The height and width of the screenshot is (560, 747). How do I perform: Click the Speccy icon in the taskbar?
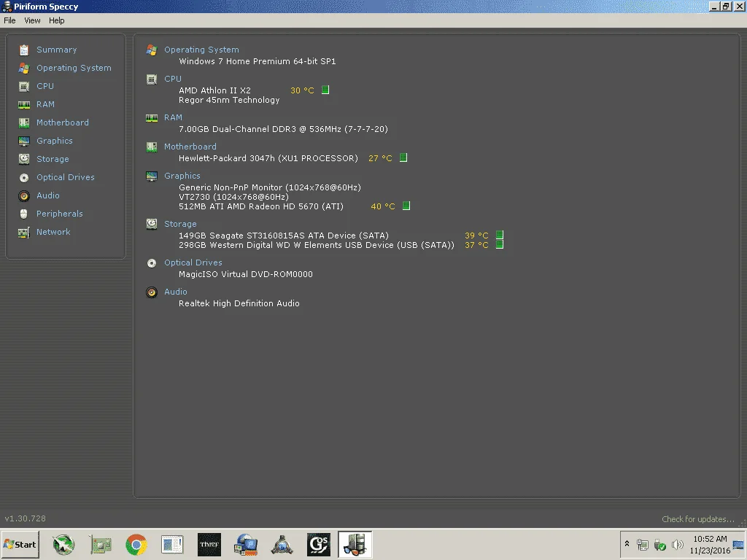355,544
